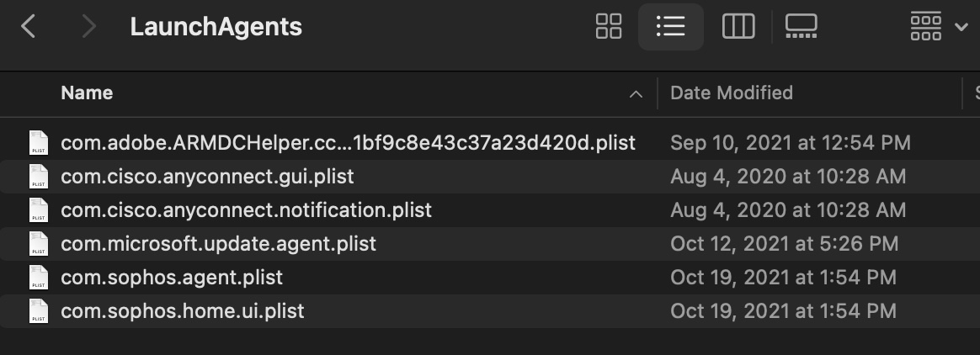
Task: Sort by Date Modified column
Action: point(731,93)
